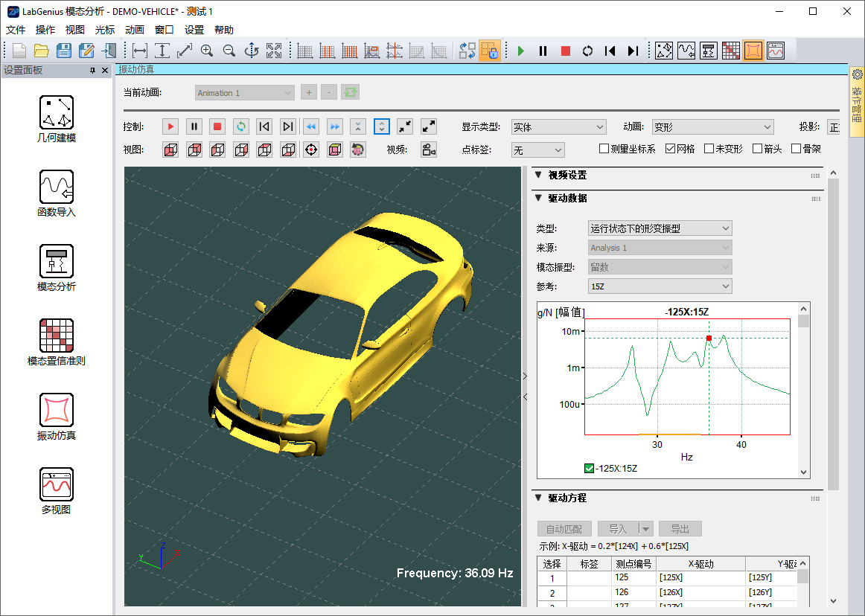Viewport: 865px width, 616px height.
Task: Enable the 箭头 arrows checkbox
Action: [757, 149]
